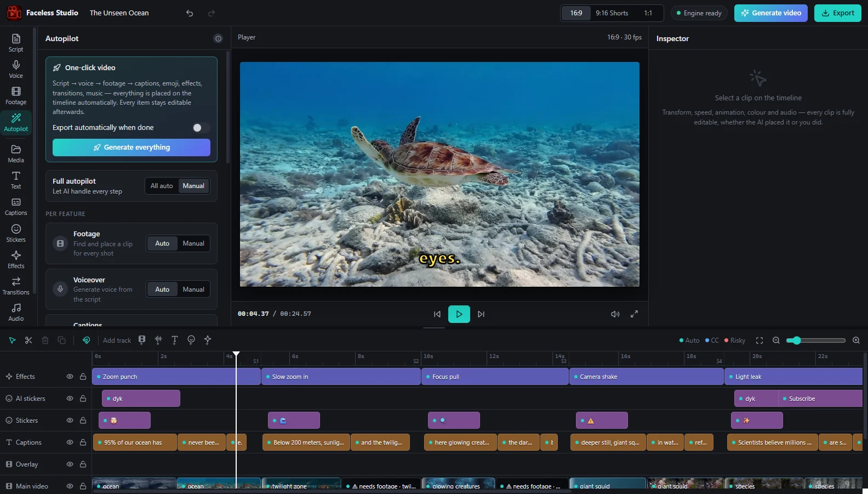Select the Slow zoom in effect clip
868x494 pixels.
point(341,377)
